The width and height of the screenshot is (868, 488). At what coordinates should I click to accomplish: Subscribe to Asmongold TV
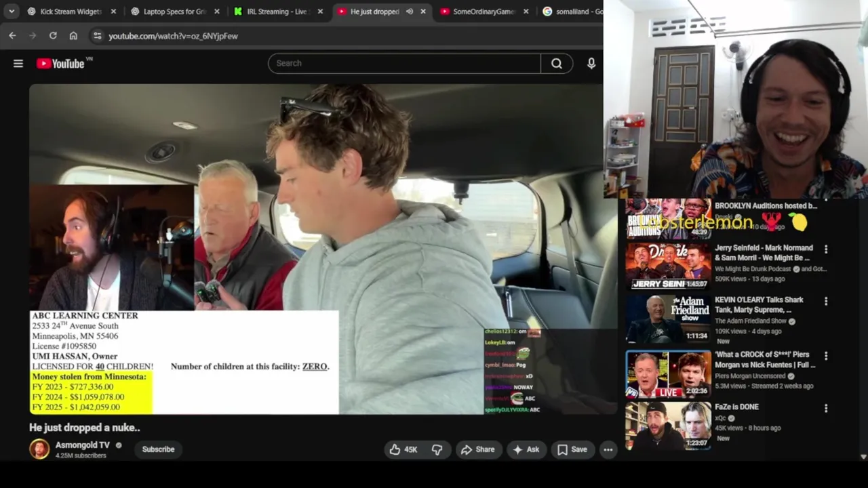point(158,449)
